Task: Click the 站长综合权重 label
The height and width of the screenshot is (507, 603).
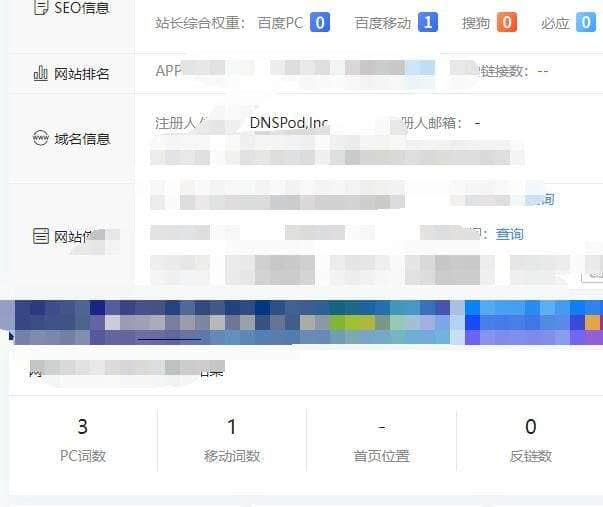Action: (x=200, y=23)
